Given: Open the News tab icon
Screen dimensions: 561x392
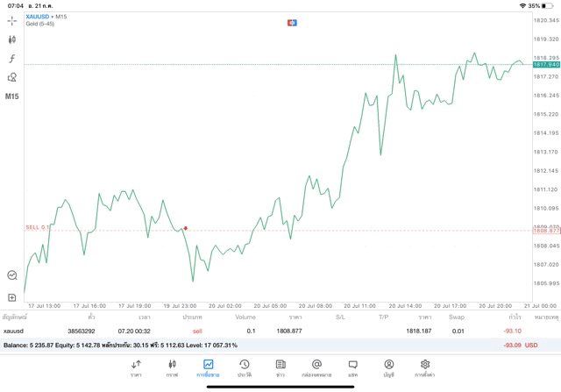Looking at the screenshot, I should coord(280,367).
